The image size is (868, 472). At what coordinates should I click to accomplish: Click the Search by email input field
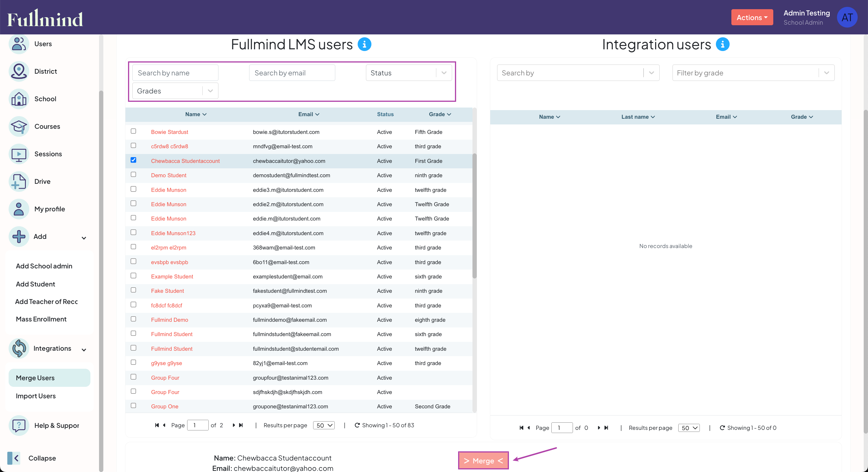(292, 73)
